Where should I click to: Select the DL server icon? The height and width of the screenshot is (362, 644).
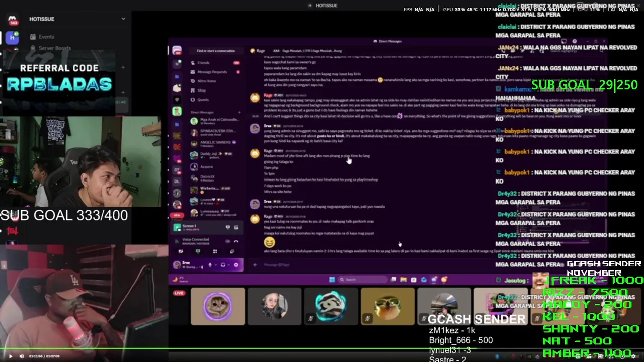(177, 182)
